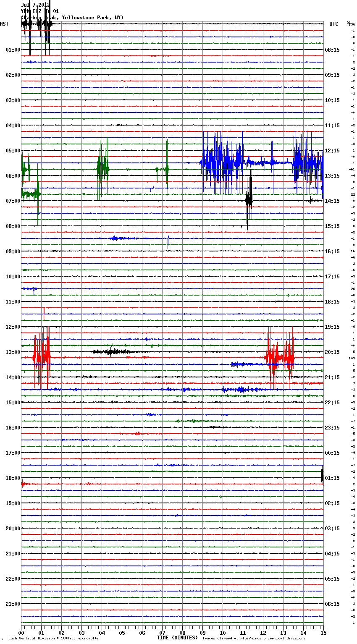Click the 08:15 UTC row label
The width and height of the screenshot is (357, 644).
point(332,50)
